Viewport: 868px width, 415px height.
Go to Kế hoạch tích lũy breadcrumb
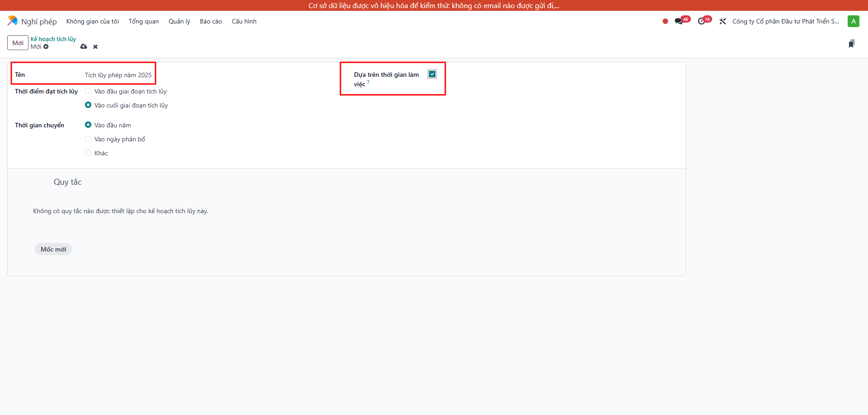[x=53, y=39]
